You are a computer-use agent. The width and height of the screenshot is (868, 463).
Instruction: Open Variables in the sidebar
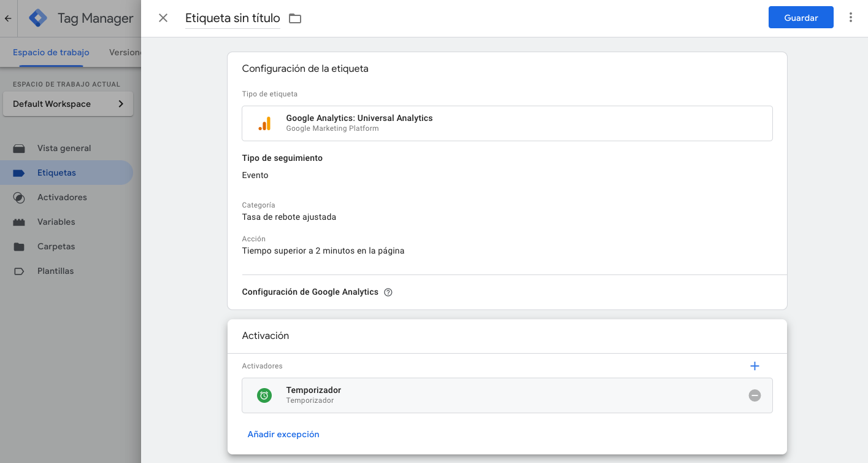(66, 222)
